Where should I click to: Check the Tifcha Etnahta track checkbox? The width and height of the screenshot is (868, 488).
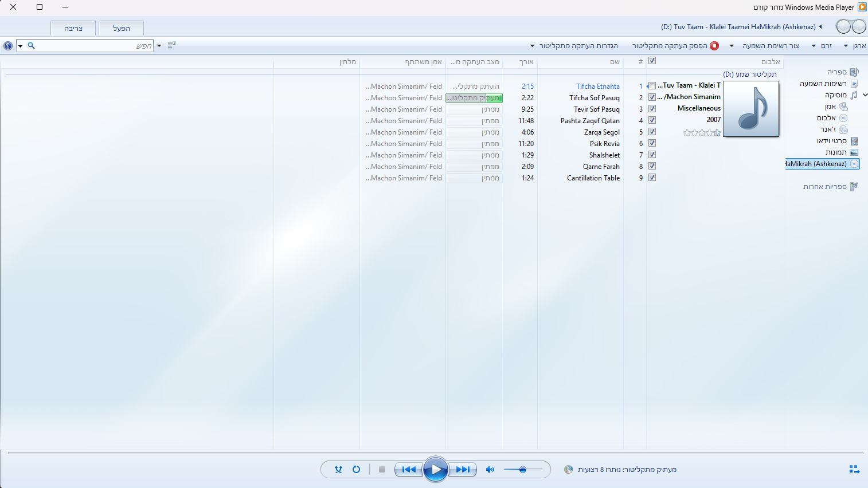tap(652, 86)
